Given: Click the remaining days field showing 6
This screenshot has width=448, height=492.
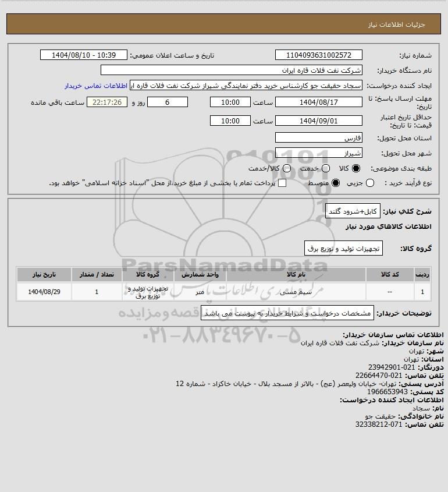Looking at the screenshot, I should 168,102.
